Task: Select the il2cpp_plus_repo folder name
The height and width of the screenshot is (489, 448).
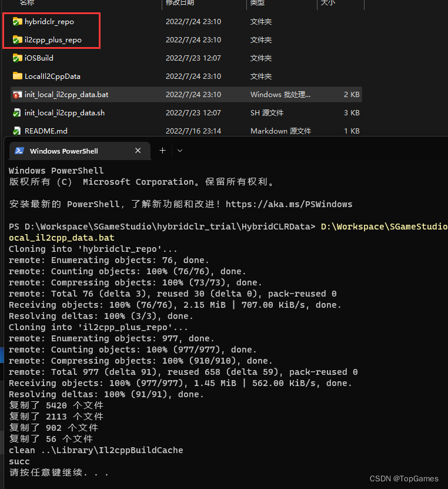Action: pos(53,40)
